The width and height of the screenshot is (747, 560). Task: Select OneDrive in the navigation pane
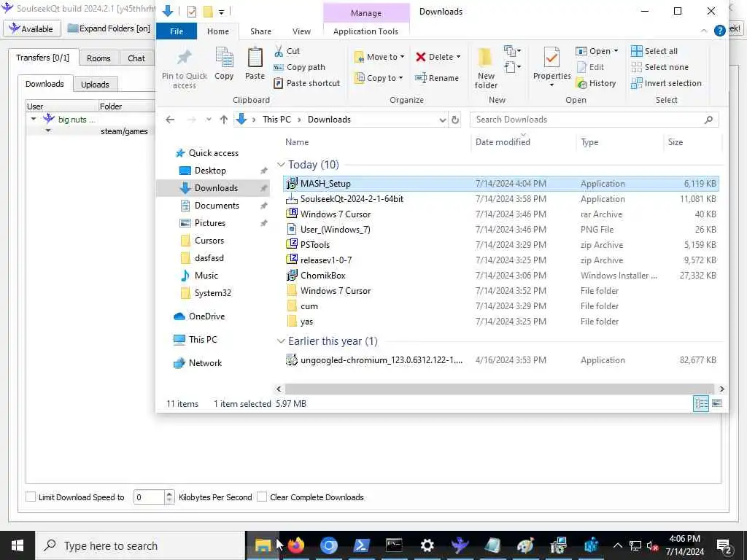point(206,316)
